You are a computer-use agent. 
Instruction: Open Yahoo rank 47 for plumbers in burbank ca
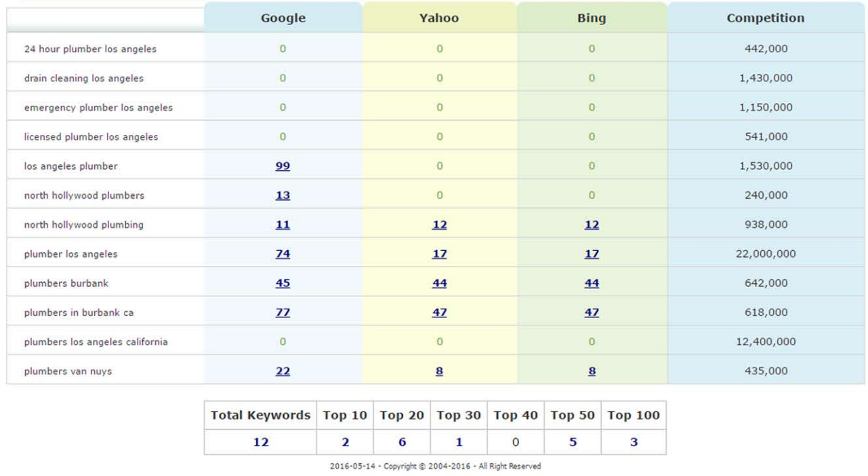click(439, 312)
